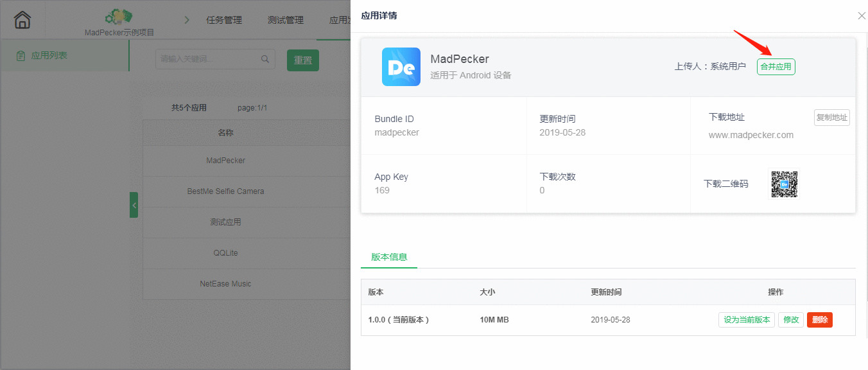
Task: Click the home icon in top bar
Action: [x=22, y=20]
